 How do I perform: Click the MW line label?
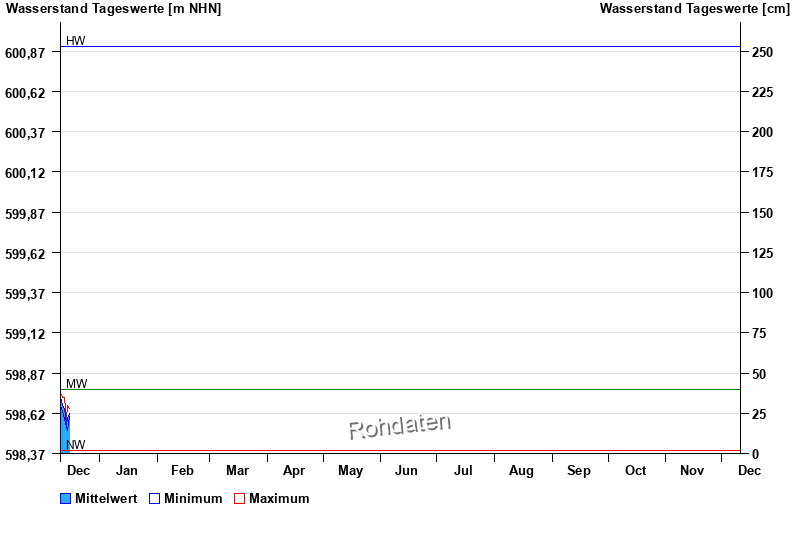point(76,384)
